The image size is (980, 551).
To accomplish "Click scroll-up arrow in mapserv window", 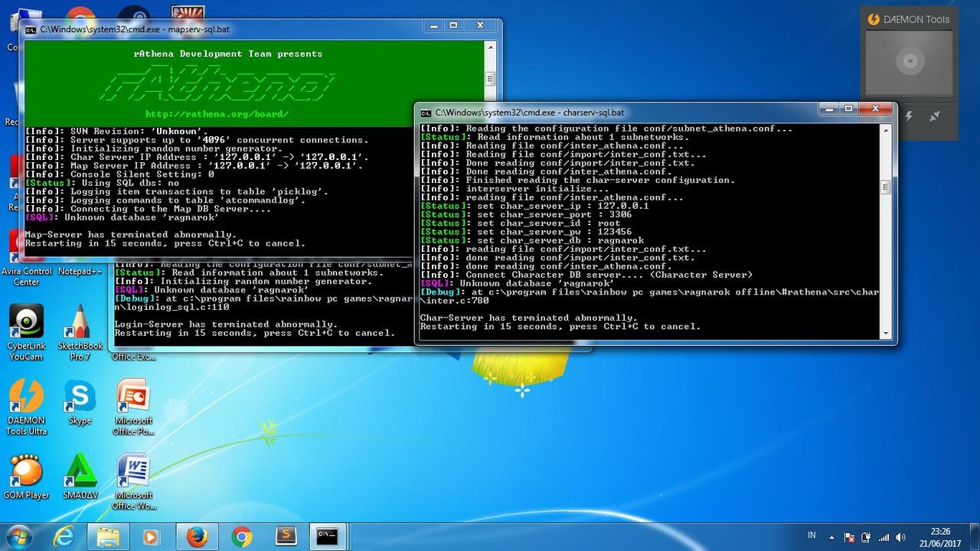I will (490, 47).
